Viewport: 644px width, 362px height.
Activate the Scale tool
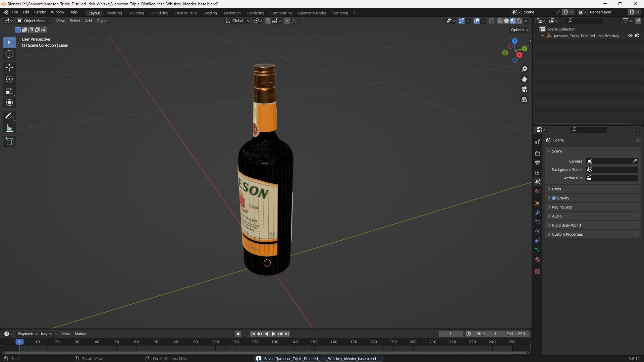coord(9,91)
